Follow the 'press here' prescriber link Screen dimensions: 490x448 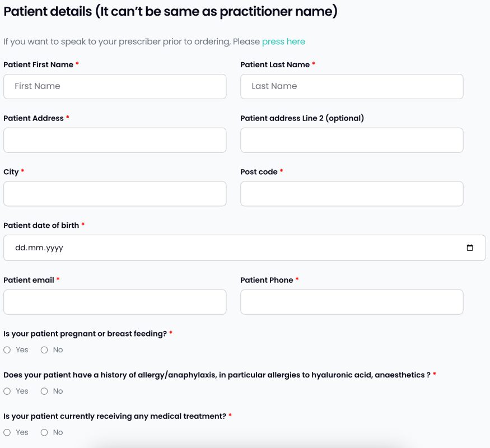tap(283, 41)
